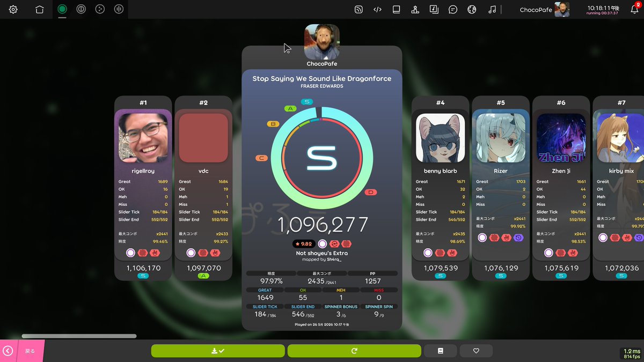The image size is (644, 362).
Task: Click the Hidden mod icon on rigellroy's panel
Action: pyautogui.click(x=143, y=253)
